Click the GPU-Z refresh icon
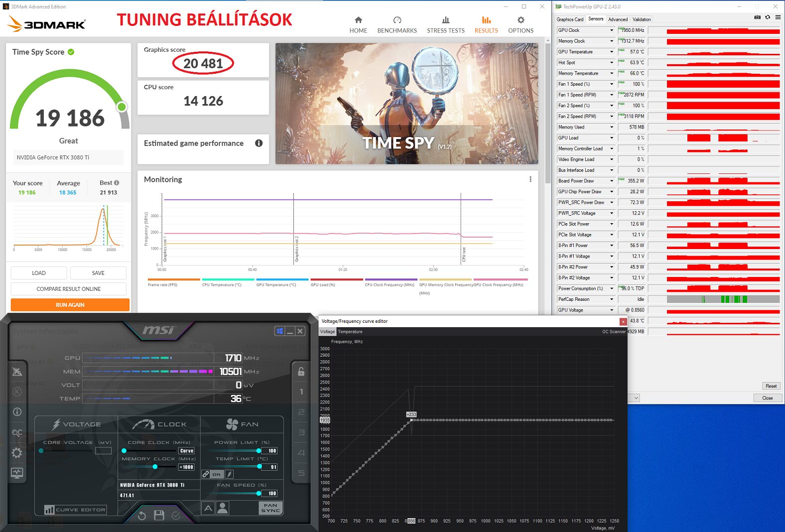 pyautogui.click(x=768, y=17)
